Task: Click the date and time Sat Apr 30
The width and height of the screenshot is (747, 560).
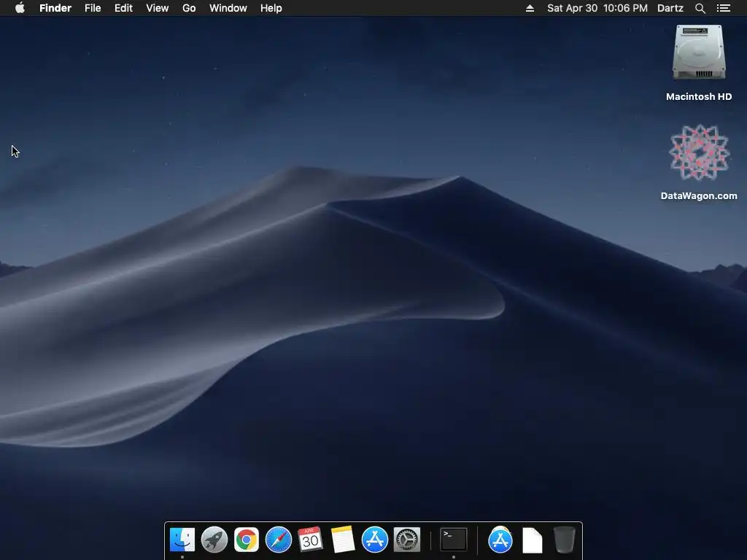Action: 597,8
